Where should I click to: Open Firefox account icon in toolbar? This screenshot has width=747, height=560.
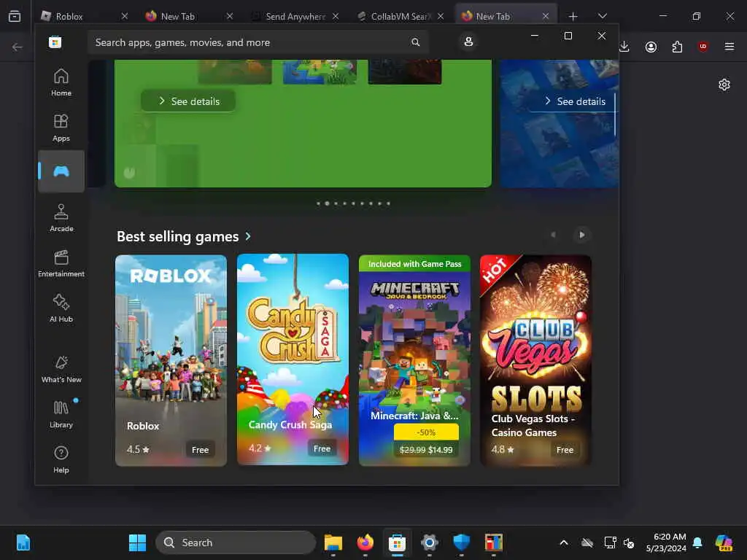coord(651,47)
